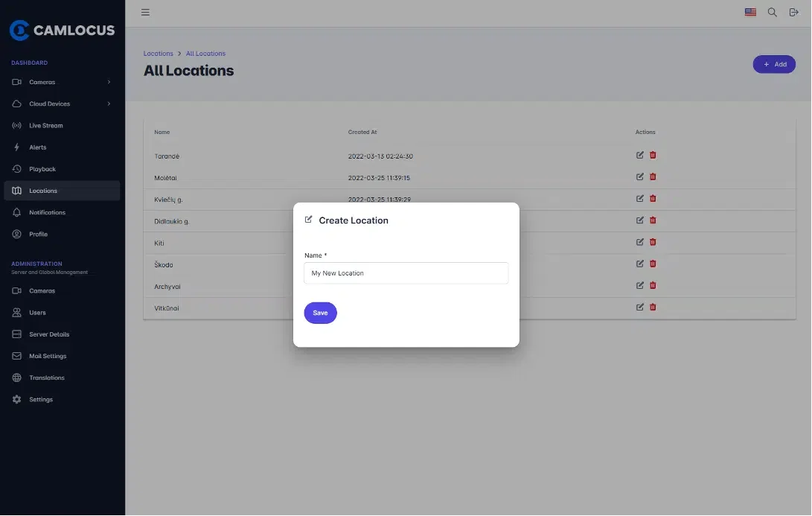This screenshot has width=812, height=516.
Task: Open Cloud Devices menu item
Action: 62,103
